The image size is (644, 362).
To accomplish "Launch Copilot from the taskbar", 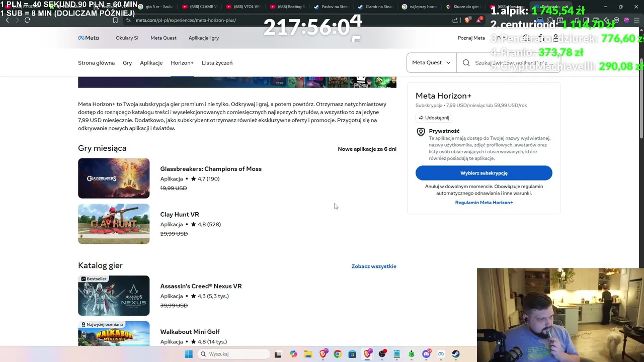I will 293,354.
